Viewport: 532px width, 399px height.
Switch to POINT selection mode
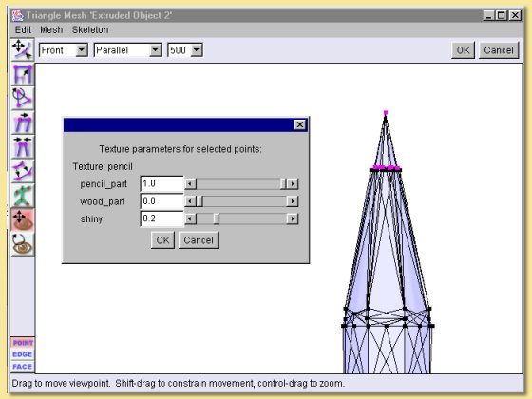(23, 343)
